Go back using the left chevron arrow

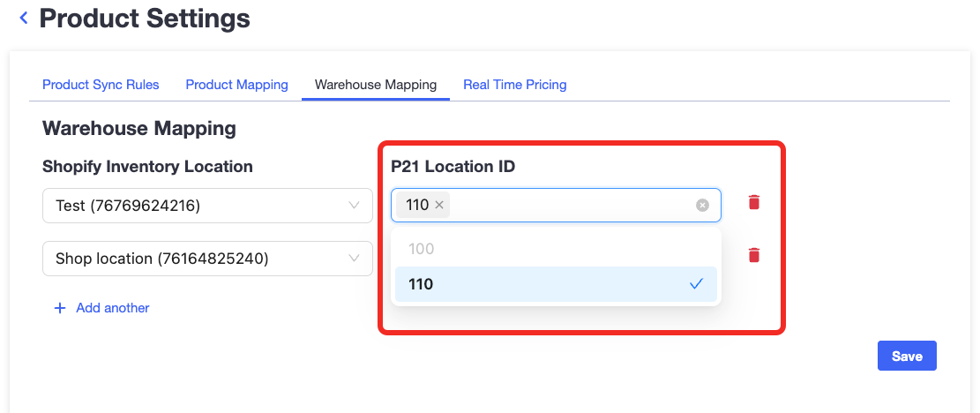pos(24,19)
